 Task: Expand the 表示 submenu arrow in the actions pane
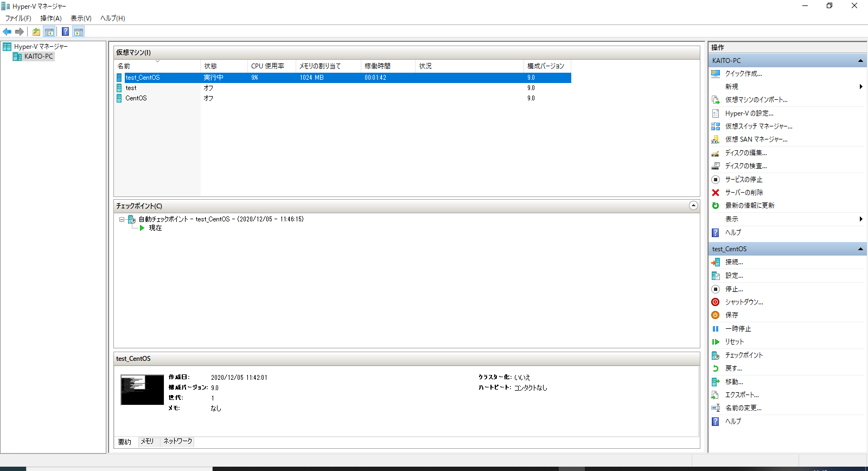[x=861, y=219]
